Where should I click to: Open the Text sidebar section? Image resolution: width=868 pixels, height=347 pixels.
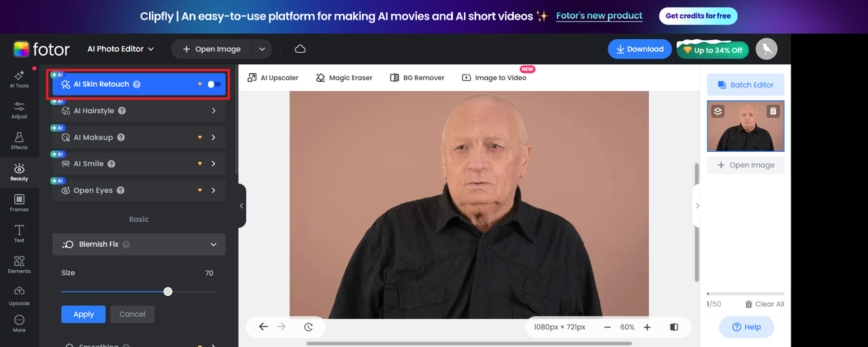point(19,233)
